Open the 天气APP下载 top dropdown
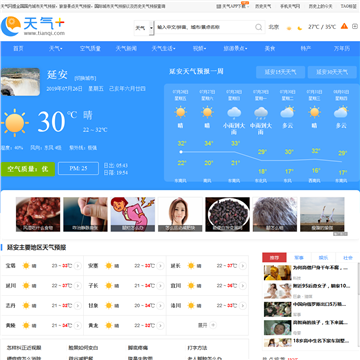This screenshot has width=360, height=360. tap(233, 6)
